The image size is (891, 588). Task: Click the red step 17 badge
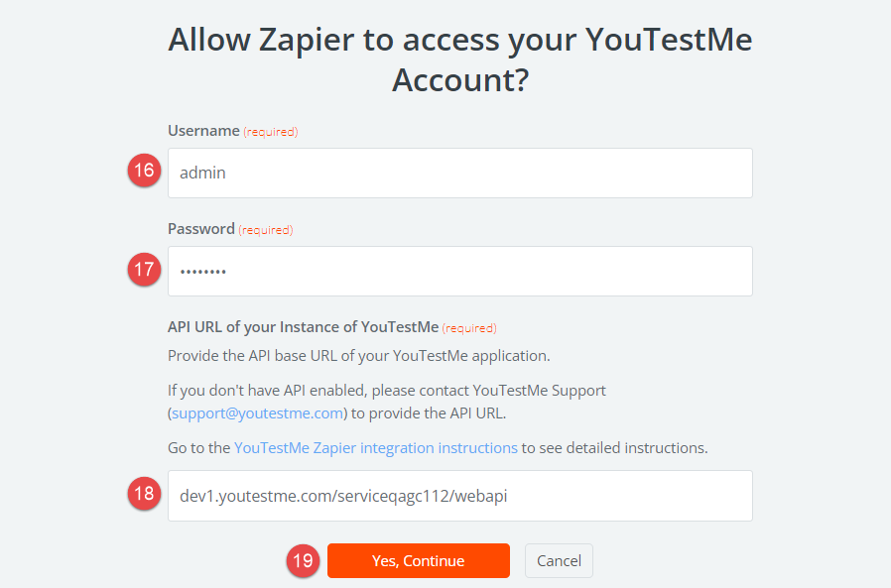point(144,269)
